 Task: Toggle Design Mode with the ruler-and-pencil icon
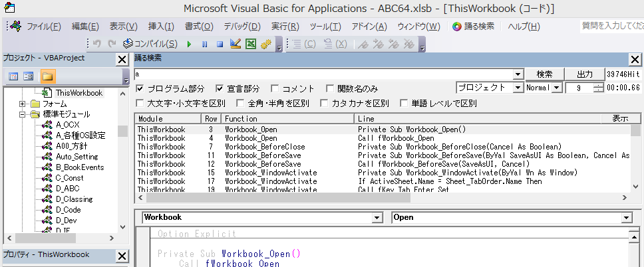coord(236,44)
